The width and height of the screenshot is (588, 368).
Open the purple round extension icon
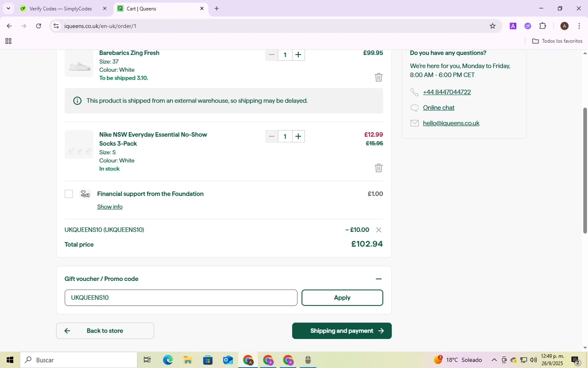(x=528, y=26)
